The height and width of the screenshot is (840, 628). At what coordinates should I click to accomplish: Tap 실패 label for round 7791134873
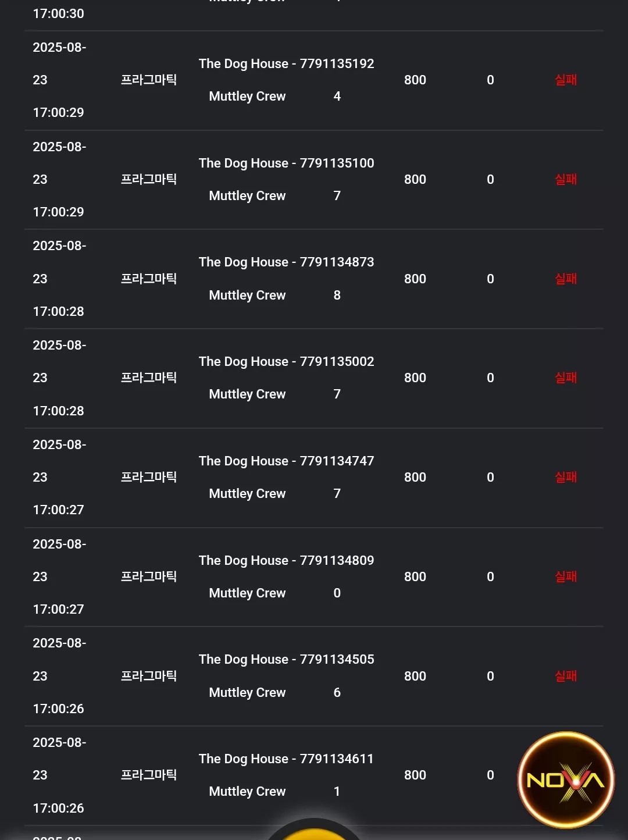click(566, 279)
